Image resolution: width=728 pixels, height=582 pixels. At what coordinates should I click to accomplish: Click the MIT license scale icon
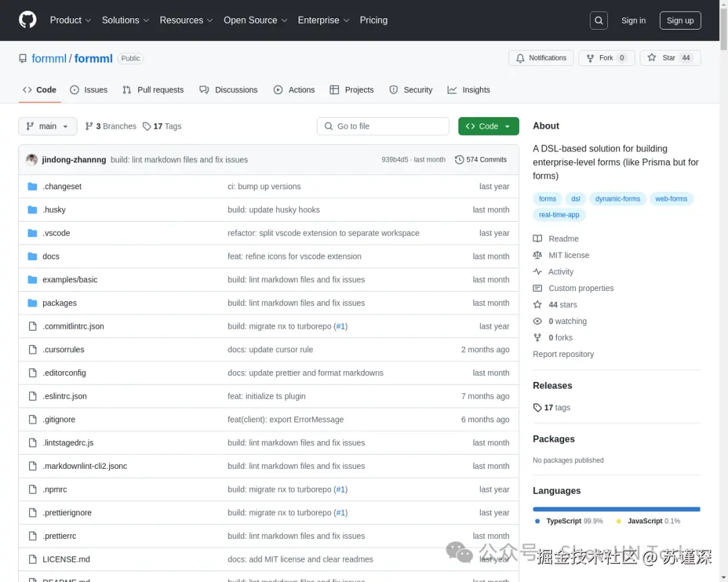click(x=537, y=255)
